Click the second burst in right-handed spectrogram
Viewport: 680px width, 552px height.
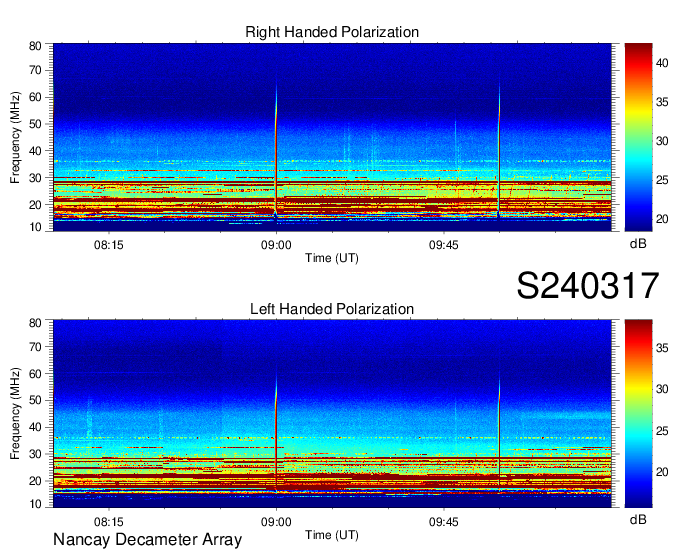pyautogui.click(x=499, y=150)
